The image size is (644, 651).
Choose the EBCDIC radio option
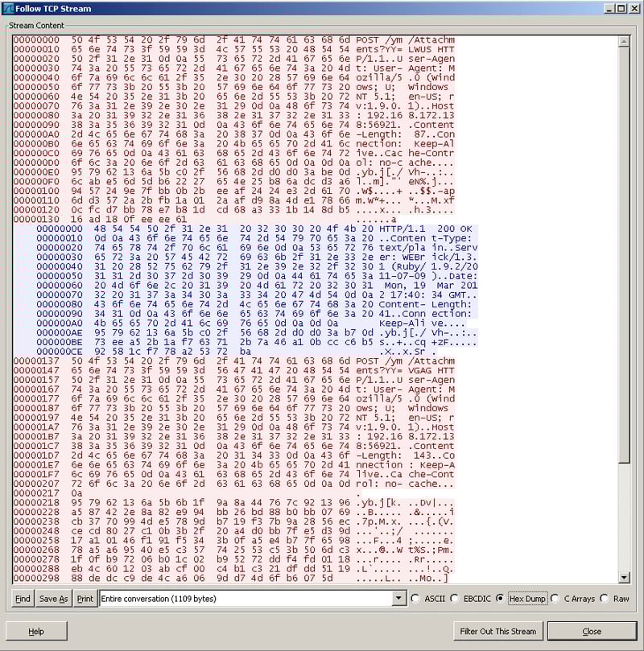pos(455,599)
